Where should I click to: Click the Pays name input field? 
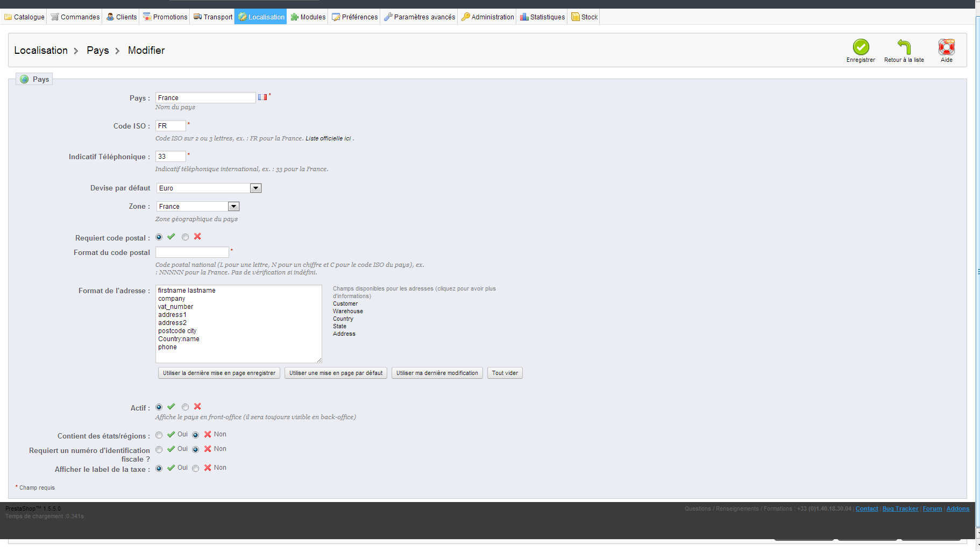[x=205, y=97]
